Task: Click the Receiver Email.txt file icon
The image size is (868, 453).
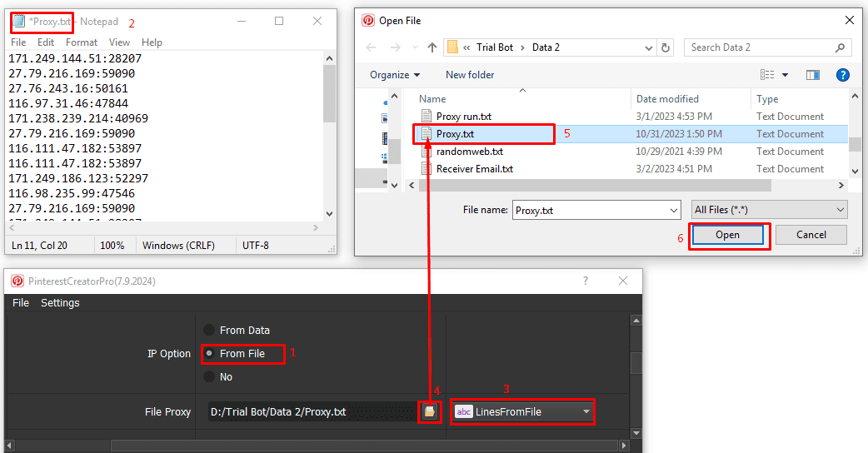Action: (427, 169)
